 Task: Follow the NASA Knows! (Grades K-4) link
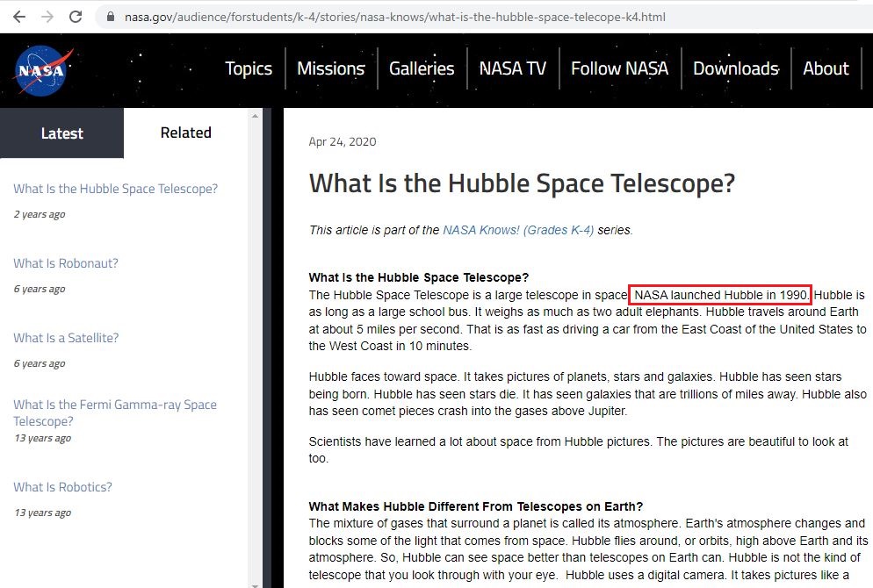pos(518,230)
